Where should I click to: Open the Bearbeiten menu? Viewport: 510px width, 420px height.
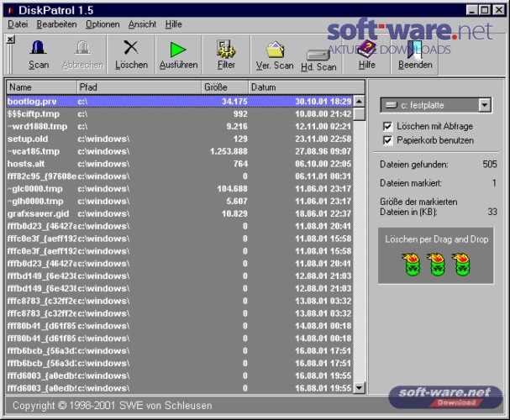(x=56, y=24)
